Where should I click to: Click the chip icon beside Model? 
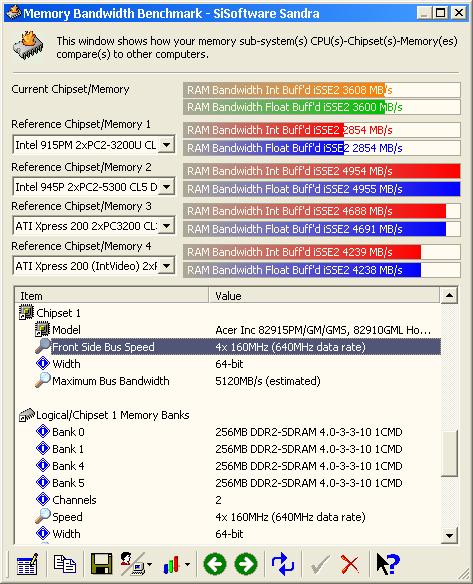(x=42, y=330)
